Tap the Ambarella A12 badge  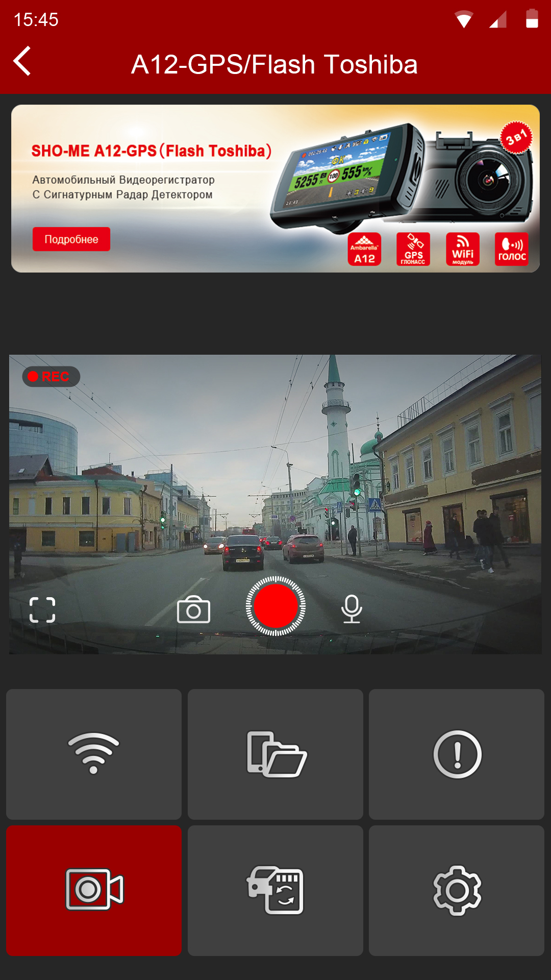pyautogui.click(x=364, y=249)
